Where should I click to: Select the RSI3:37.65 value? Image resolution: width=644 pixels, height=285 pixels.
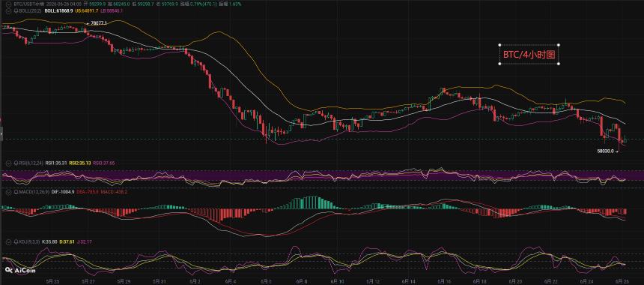103,163
